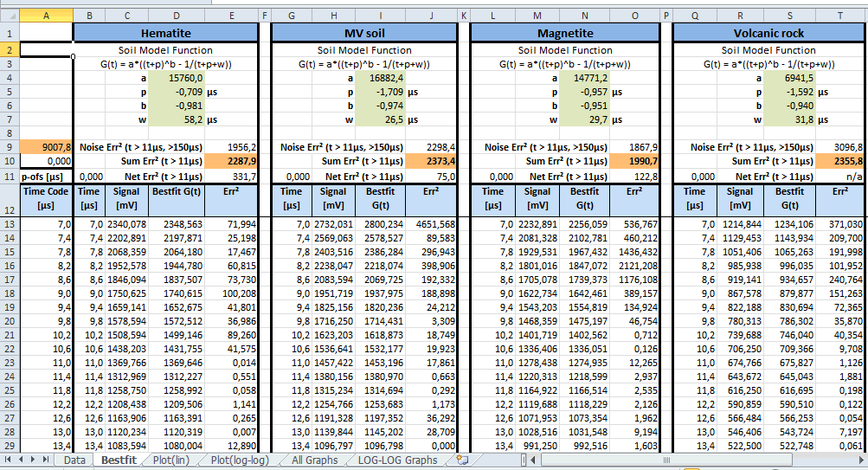Select the Bestfit sheet tab
Image resolution: width=868 pixels, height=470 pixels.
click(119, 460)
